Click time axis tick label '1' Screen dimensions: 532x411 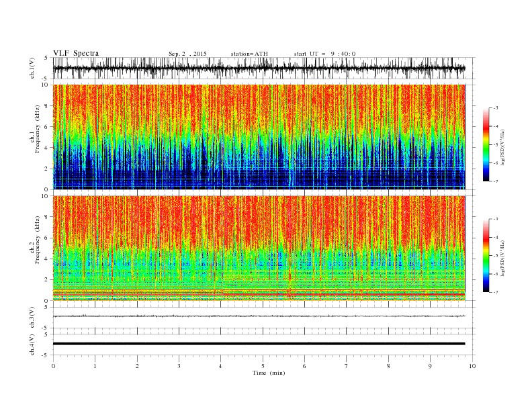[x=95, y=366]
